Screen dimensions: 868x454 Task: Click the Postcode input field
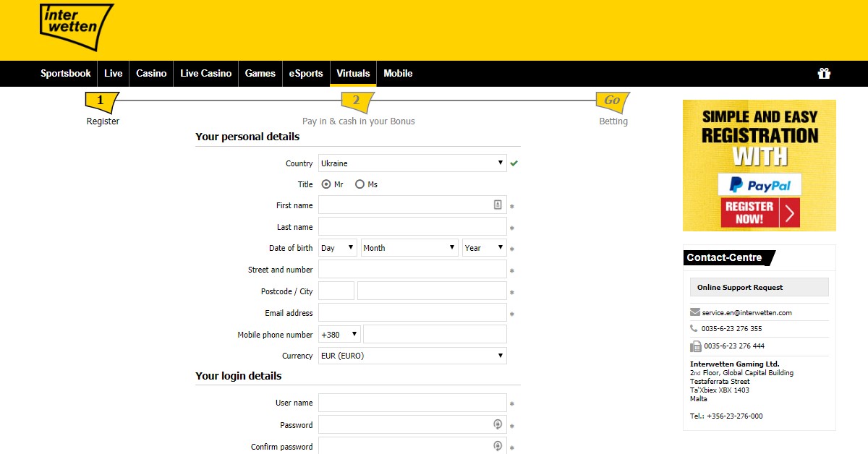coord(336,291)
